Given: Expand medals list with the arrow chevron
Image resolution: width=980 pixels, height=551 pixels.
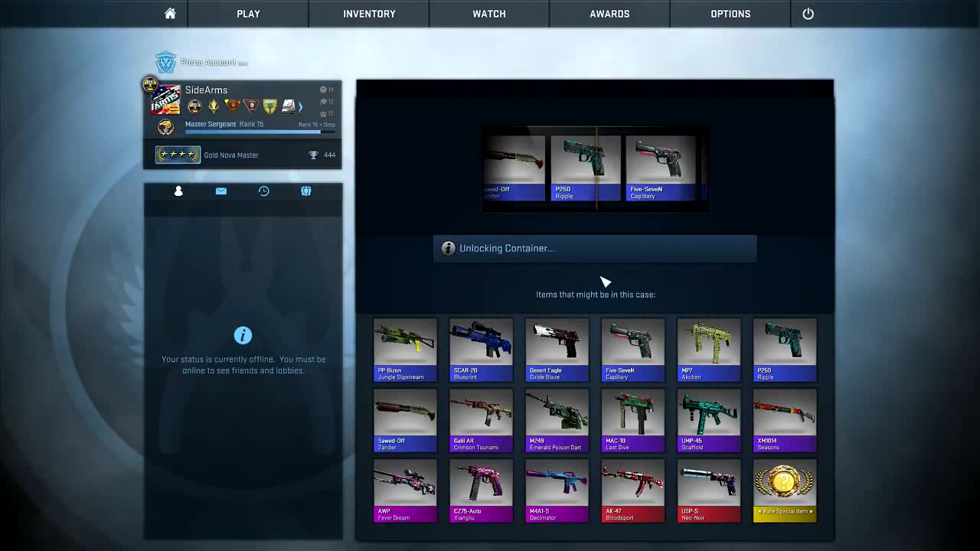Looking at the screenshot, I should [300, 106].
